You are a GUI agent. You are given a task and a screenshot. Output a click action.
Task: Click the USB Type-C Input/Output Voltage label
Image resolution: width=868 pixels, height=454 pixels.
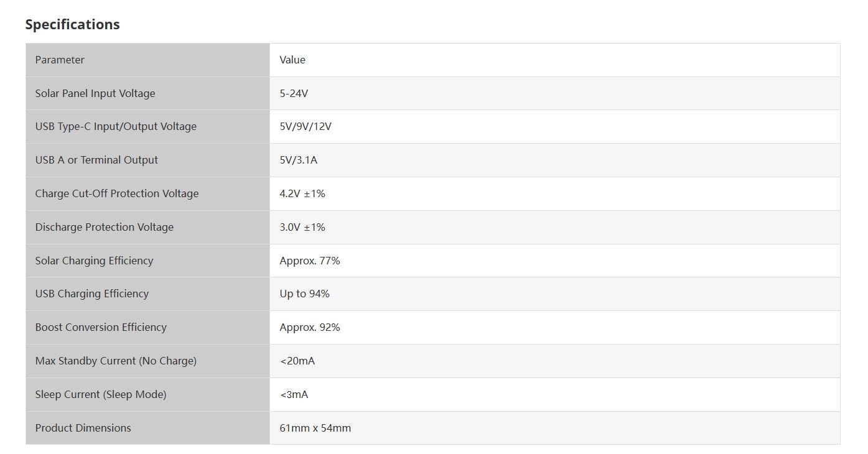(116, 126)
